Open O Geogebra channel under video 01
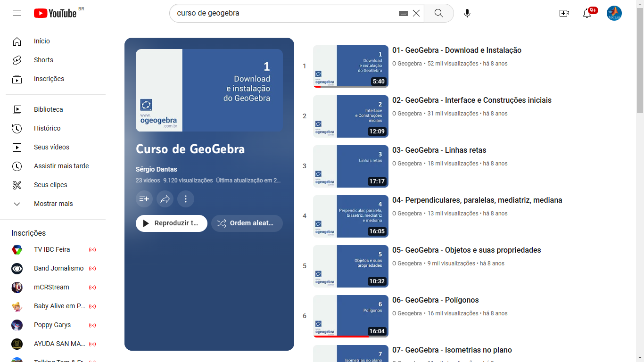 click(x=407, y=64)
